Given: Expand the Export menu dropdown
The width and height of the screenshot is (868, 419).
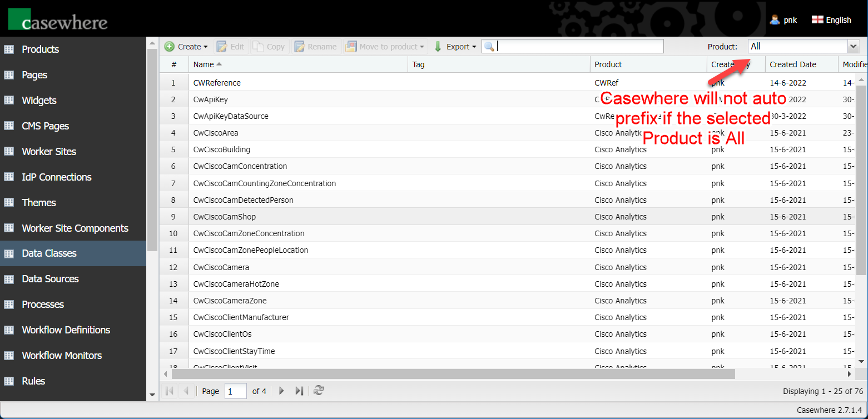Looking at the screenshot, I should (x=474, y=47).
